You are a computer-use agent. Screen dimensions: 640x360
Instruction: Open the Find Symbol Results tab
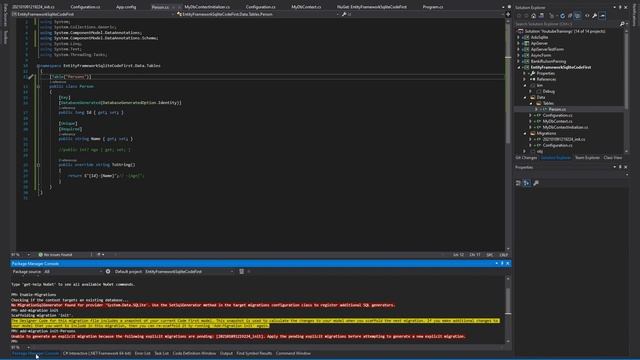click(254, 353)
